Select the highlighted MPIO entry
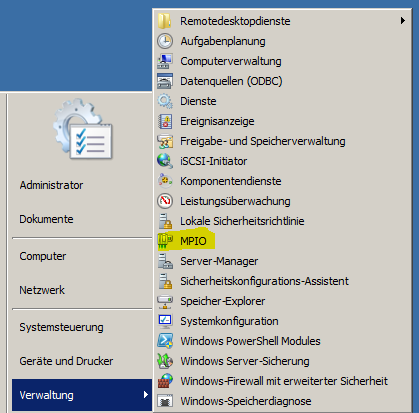Image resolution: width=419 pixels, height=413 pixels. tap(282, 241)
